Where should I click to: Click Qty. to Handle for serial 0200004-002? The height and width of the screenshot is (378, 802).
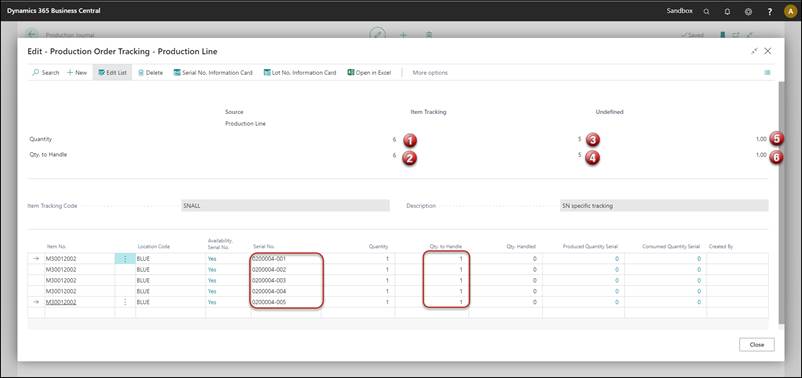432,270
